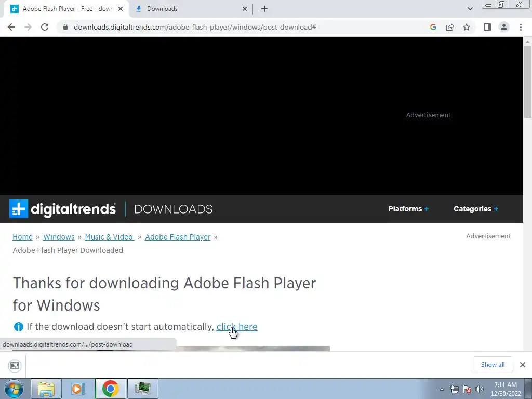532x399 pixels.
Task: Click the downloaded file item icon in download bar
Action: pyautogui.click(x=15, y=365)
